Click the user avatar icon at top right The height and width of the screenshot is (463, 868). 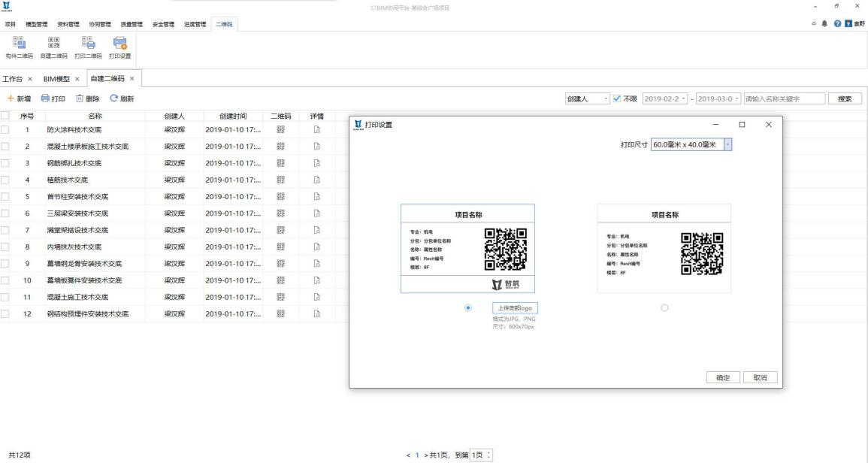pos(848,24)
